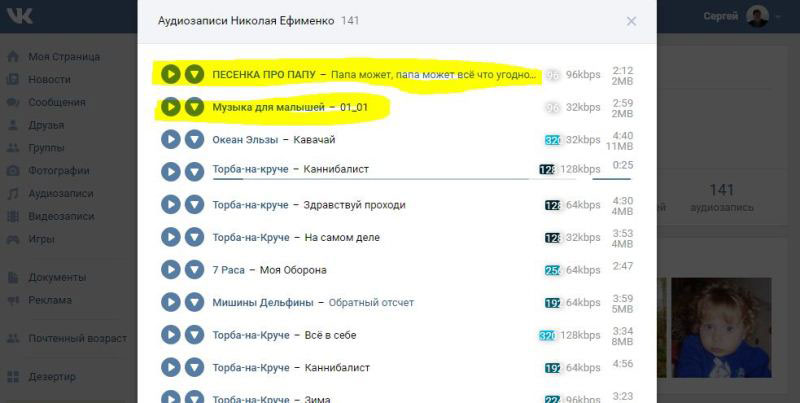This screenshot has height=403, width=800.
Task: Play На самом деле track
Action: (x=171, y=237)
